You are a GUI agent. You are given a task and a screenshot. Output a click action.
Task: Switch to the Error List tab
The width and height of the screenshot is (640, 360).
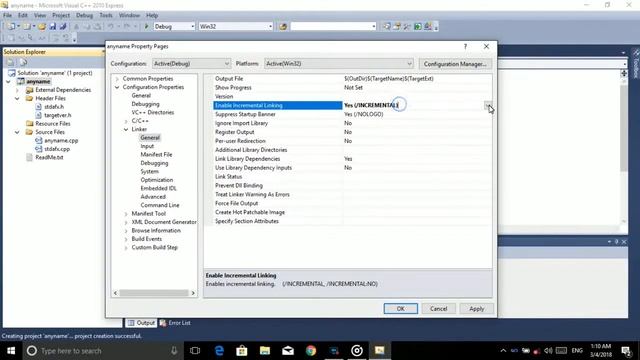tap(175, 323)
